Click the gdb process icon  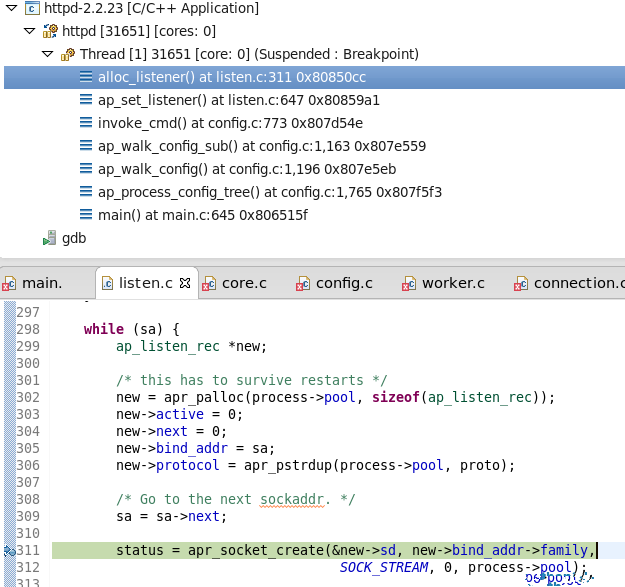50,238
